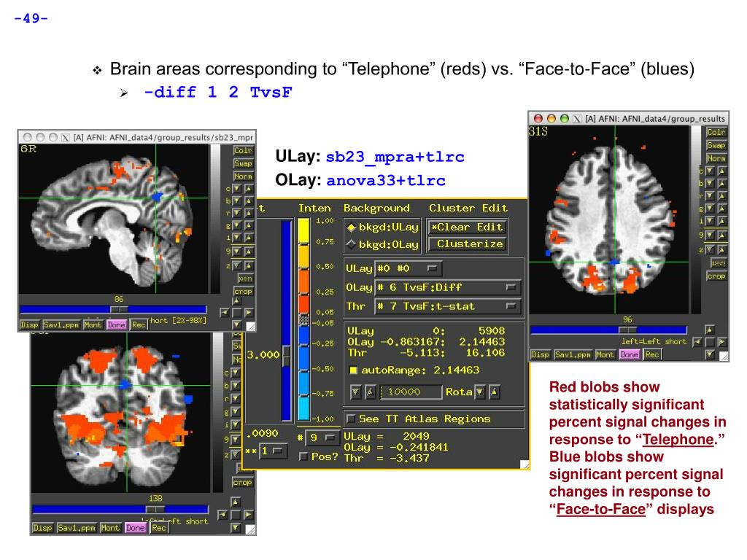Click pan-left arrow in sagittal viewer

pyautogui.click(x=225, y=313)
